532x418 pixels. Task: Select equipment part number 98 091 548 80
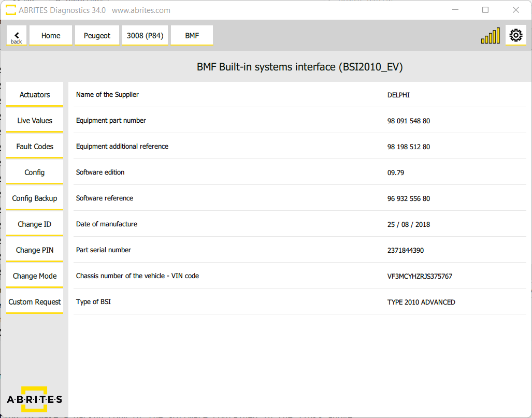pos(409,121)
